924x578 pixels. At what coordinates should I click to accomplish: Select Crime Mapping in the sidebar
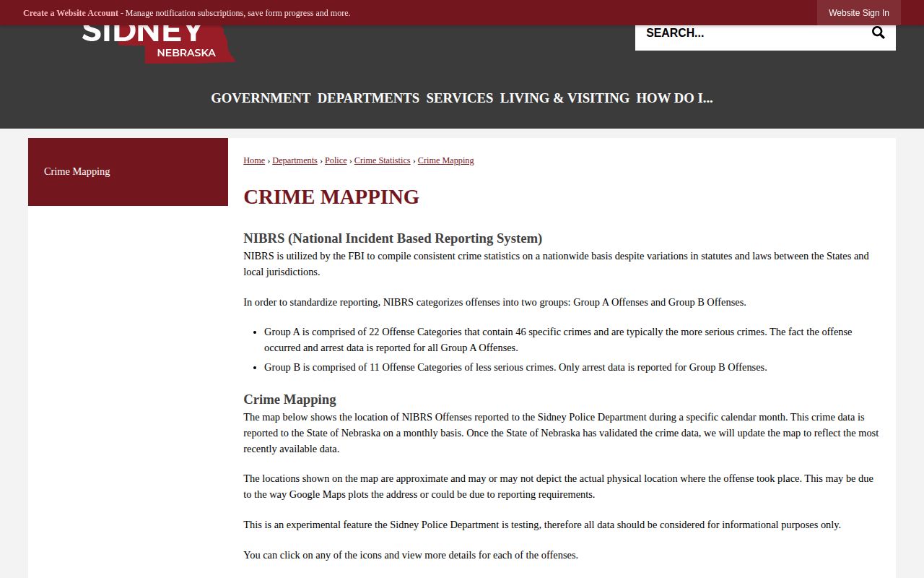pyautogui.click(x=128, y=172)
